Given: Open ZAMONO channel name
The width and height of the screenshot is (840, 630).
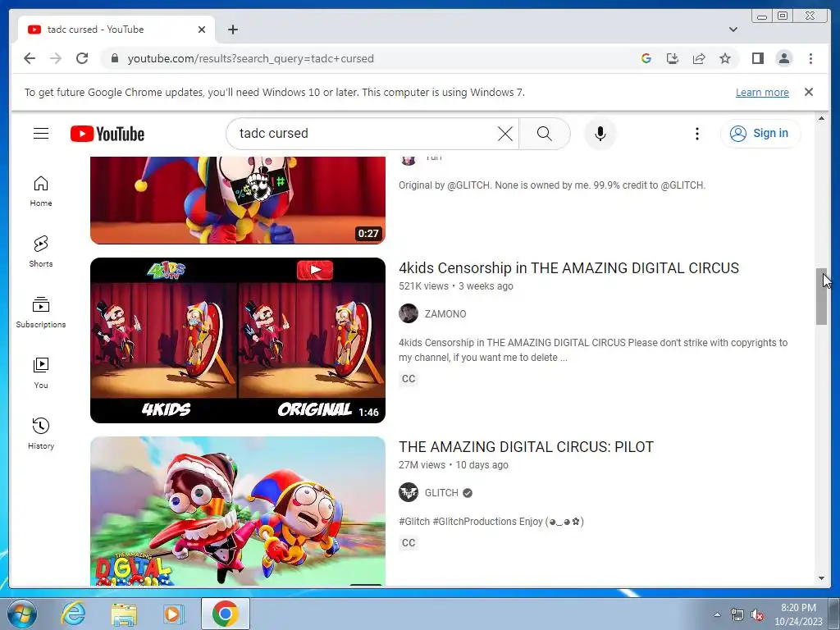Looking at the screenshot, I should point(445,314).
